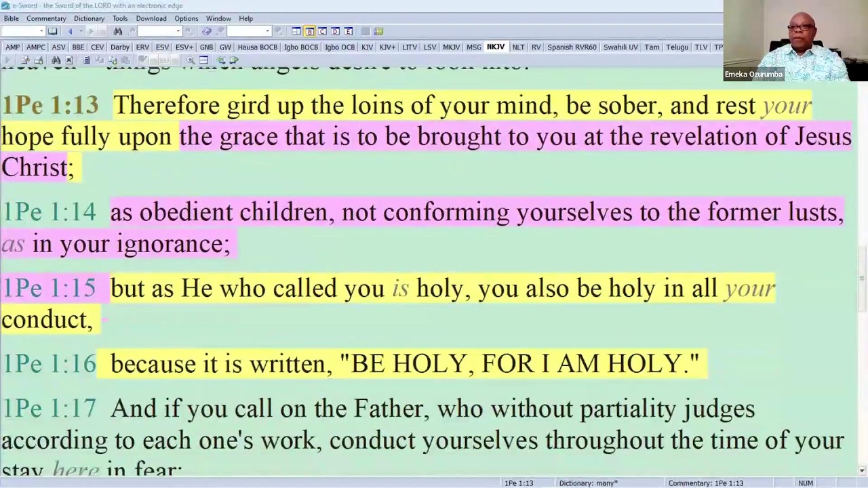Open the first toolbar combo box
The height and width of the screenshot is (488, 868).
point(22,31)
